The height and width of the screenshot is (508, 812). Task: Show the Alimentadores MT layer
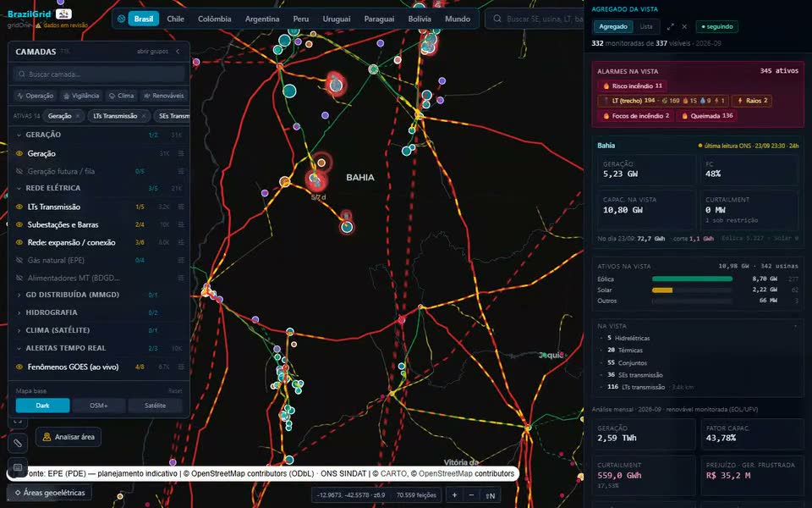coord(19,278)
